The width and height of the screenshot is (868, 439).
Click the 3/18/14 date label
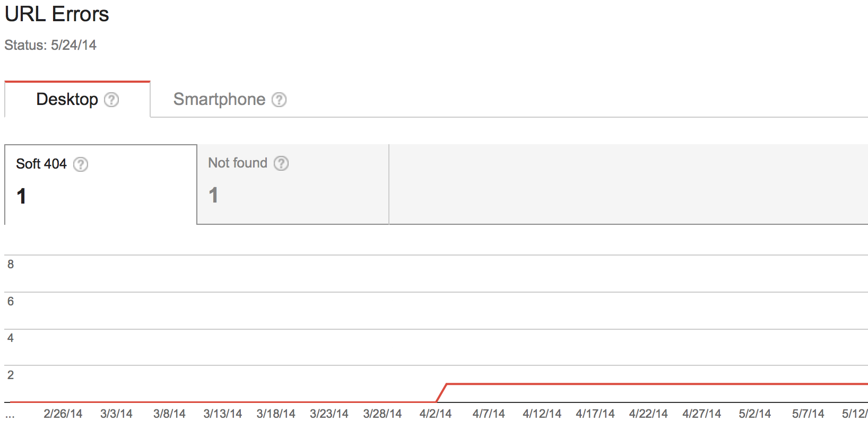point(276,414)
